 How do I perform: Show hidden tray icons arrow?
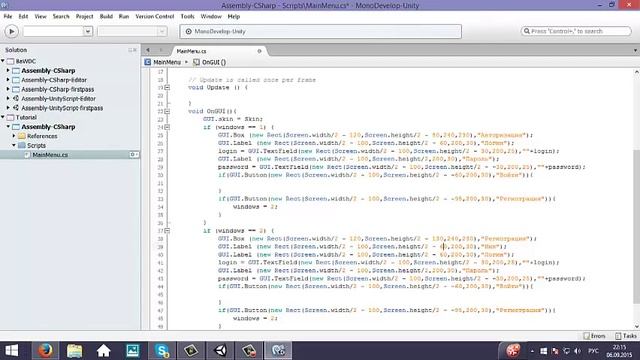point(532,351)
